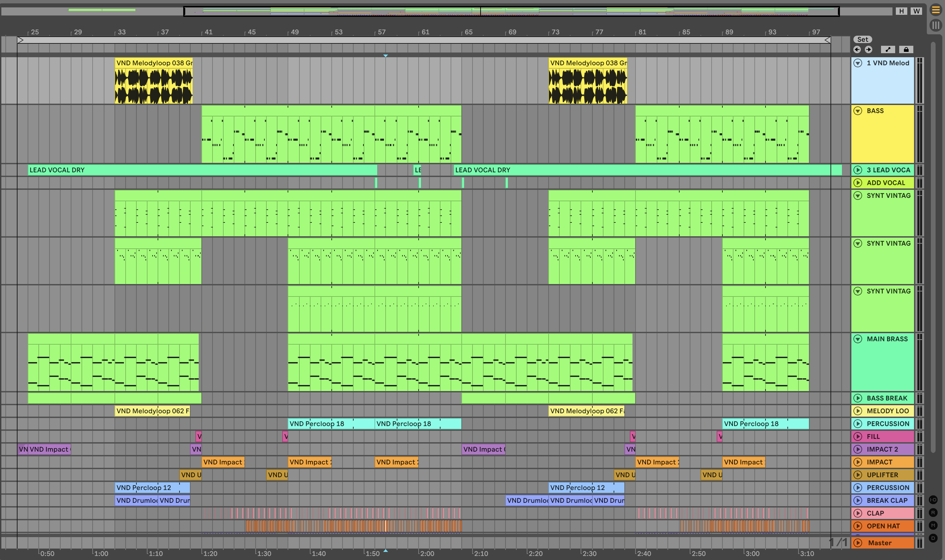Image resolution: width=945 pixels, height=560 pixels.
Task: Toggle automation mode breakpoint-line icon
Action: (x=888, y=49)
